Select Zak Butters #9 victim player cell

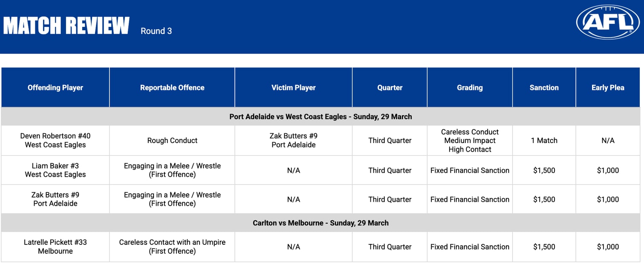[x=294, y=141]
